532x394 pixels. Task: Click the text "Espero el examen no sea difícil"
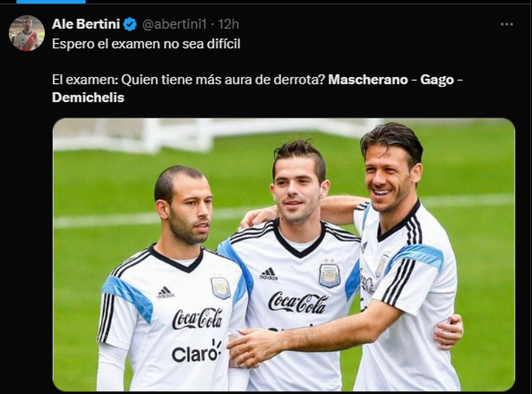(x=146, y=44)
